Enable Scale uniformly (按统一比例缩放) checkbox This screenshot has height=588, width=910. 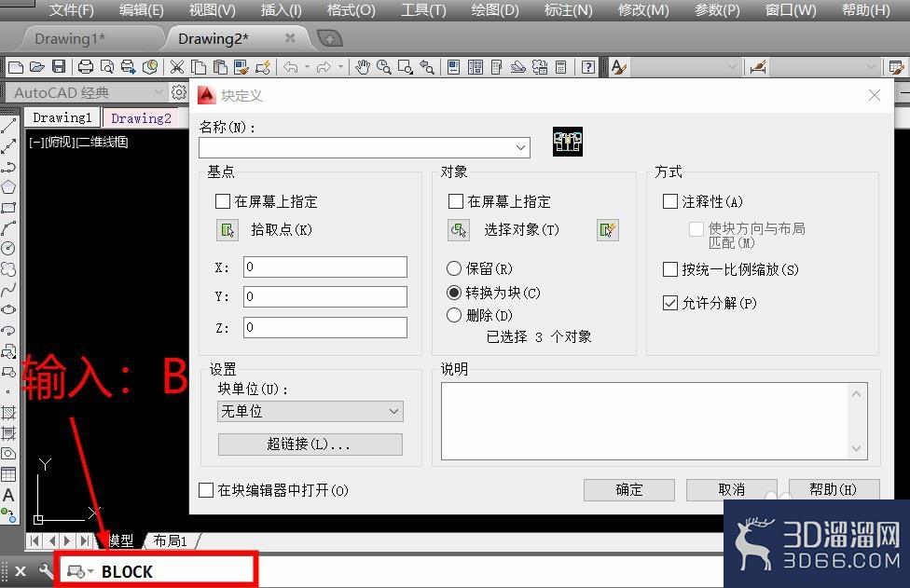[x=670, y=269]
